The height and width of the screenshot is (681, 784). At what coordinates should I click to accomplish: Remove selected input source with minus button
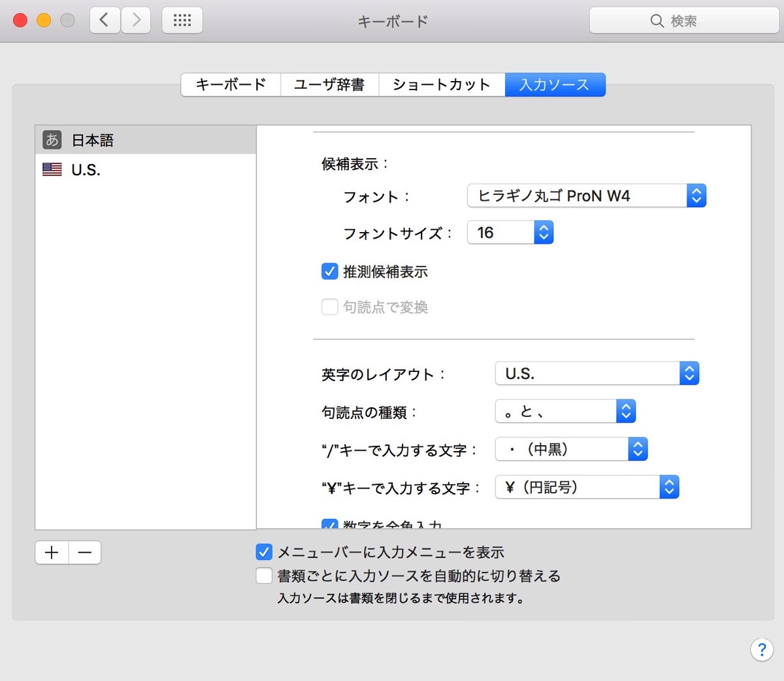(x=85, y=553)
